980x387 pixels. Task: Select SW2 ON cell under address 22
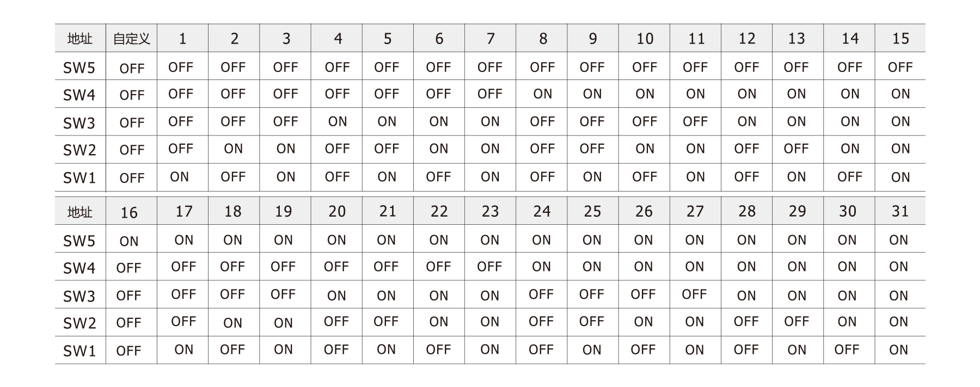point(439,322)
